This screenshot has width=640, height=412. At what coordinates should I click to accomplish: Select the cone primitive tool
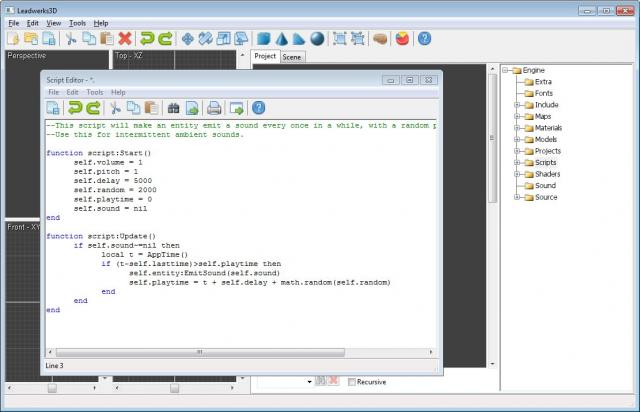pyautogui.click(x=282, y=39)
